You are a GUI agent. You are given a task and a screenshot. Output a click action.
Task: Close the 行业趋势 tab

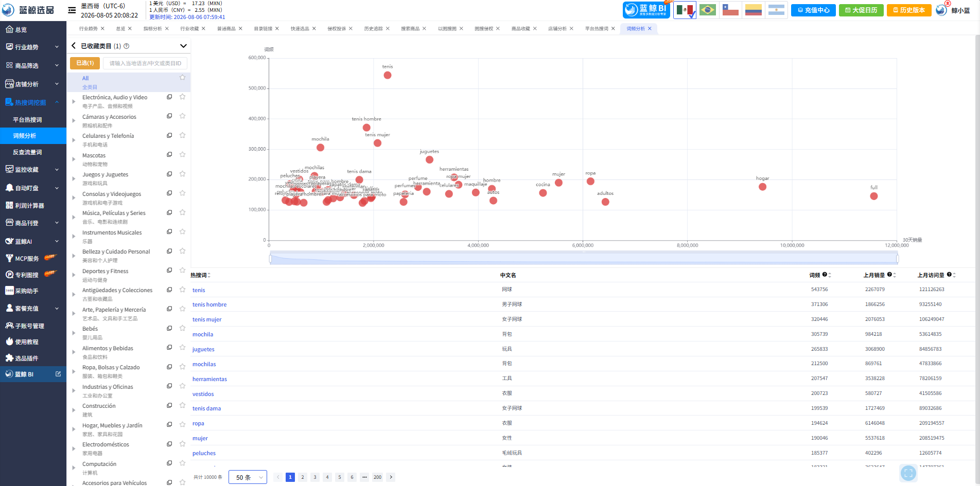(x=102, y=29)
